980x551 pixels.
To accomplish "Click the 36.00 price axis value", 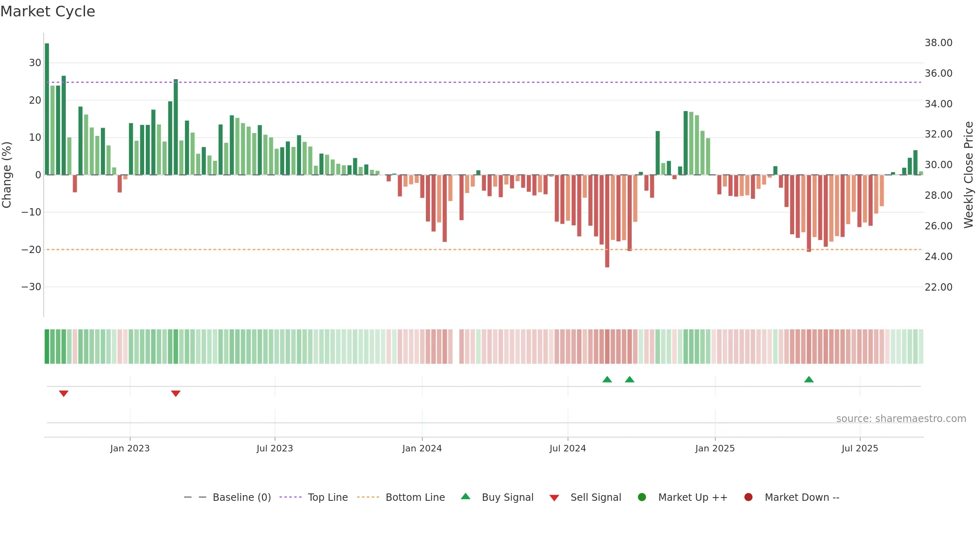I will point(938,73).
